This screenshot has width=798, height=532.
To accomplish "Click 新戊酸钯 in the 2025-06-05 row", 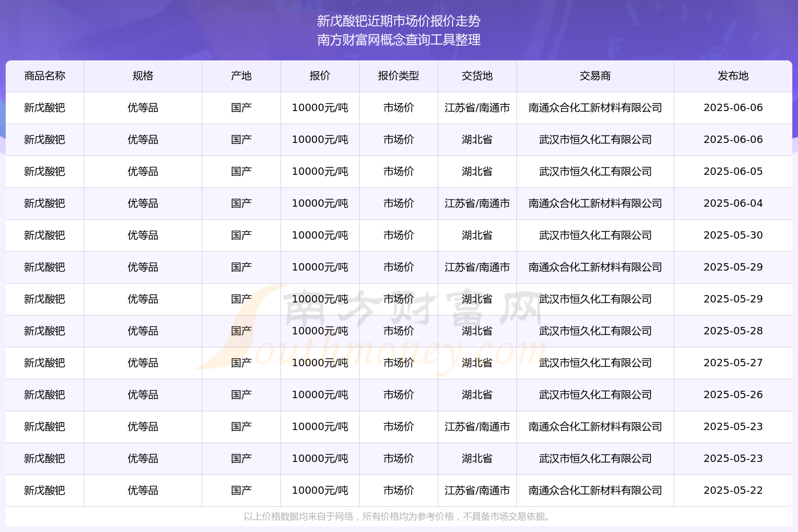I will pyautogui.click(x=44, y=171).
